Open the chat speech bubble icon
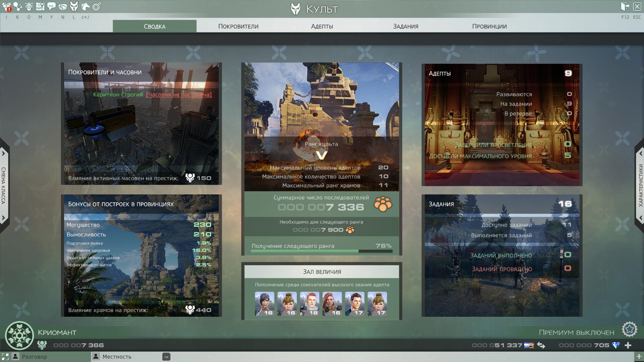This screenshot has width=644, height=362. (51, 6)
